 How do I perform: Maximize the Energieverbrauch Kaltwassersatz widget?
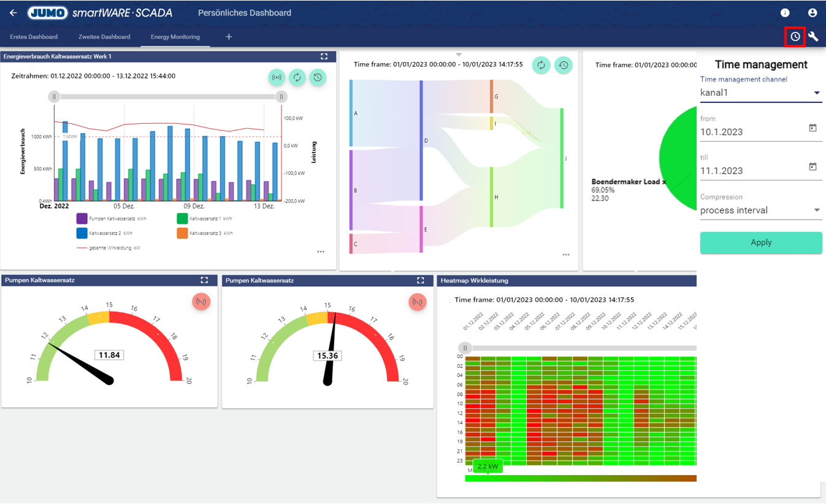coord(324,56)
